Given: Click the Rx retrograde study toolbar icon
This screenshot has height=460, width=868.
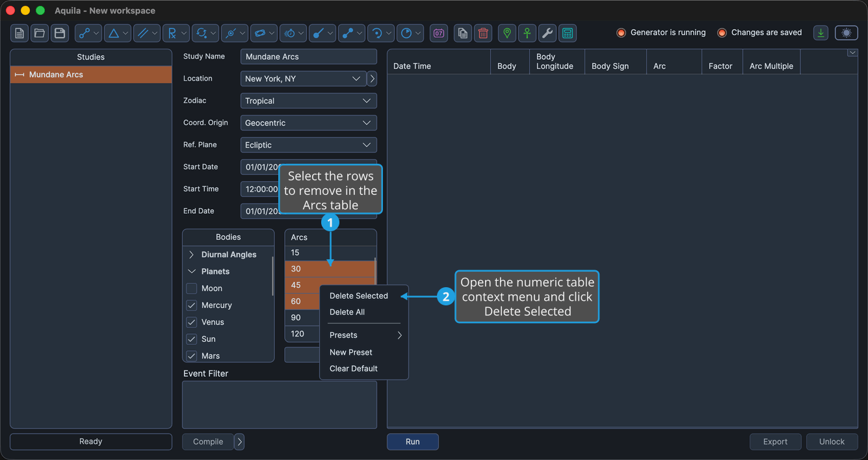Looking at the screenshot, I should click(176, 33).
